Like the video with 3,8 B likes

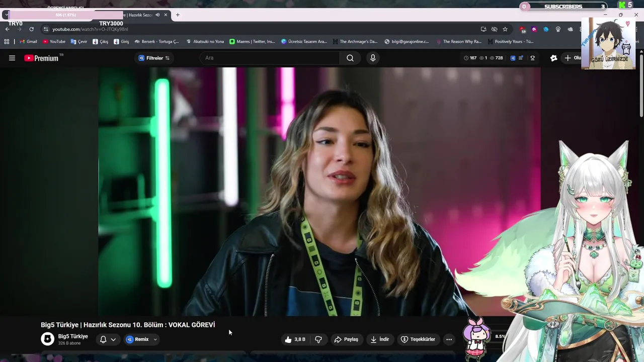295,339
